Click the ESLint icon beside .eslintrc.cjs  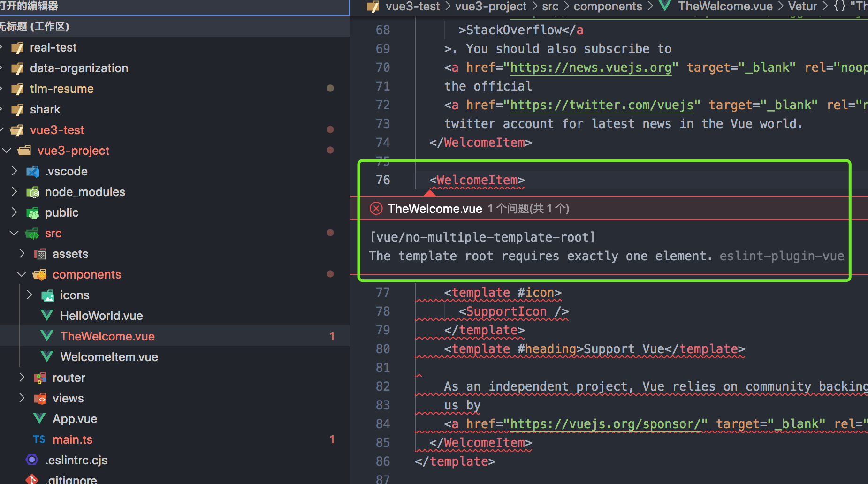point(32,460)
